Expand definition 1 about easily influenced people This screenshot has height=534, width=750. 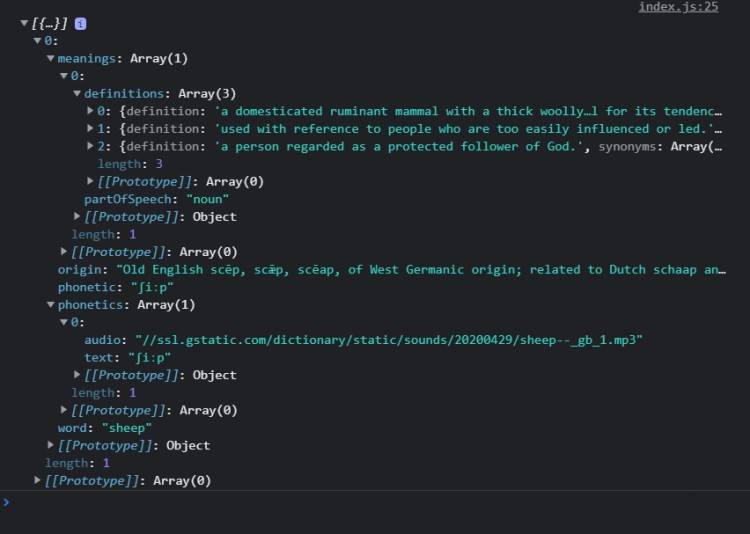coord(92,129)
